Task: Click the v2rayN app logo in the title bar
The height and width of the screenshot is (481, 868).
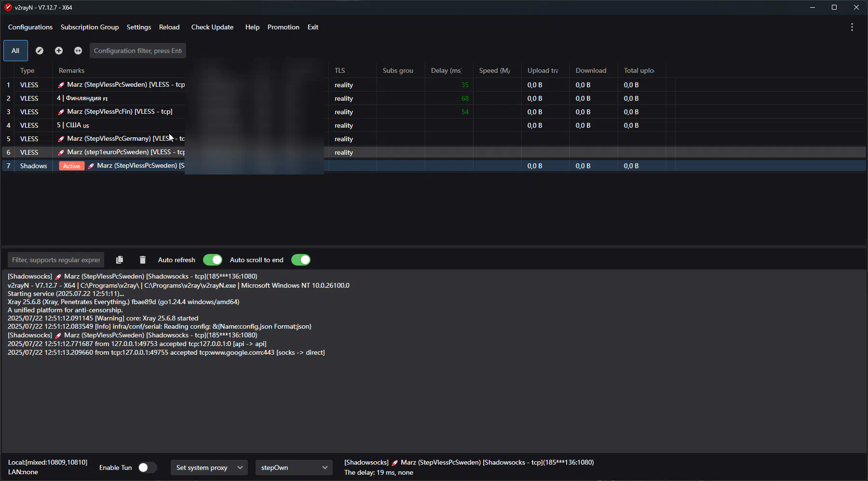Action: (8, 7)
